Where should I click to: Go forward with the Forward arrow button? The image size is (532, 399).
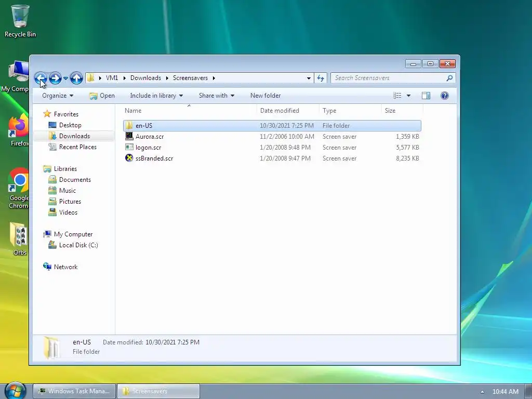tap(55, 78)
